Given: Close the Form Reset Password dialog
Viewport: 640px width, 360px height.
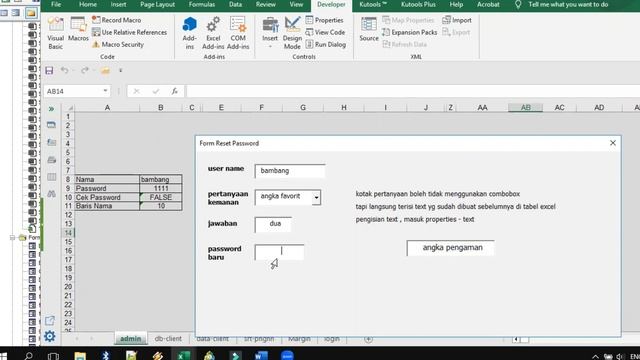Looking at the screenshot, I should coord(613,143).
